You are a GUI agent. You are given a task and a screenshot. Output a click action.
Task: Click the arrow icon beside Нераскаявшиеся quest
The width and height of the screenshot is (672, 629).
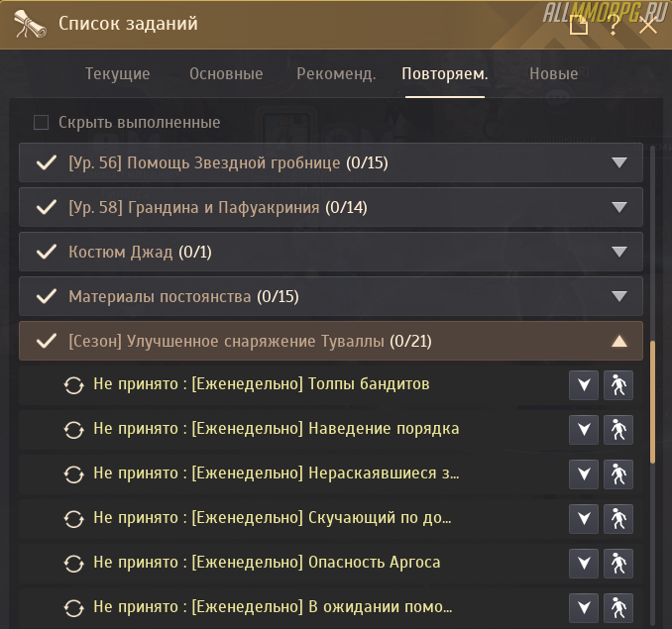point(584,473)
